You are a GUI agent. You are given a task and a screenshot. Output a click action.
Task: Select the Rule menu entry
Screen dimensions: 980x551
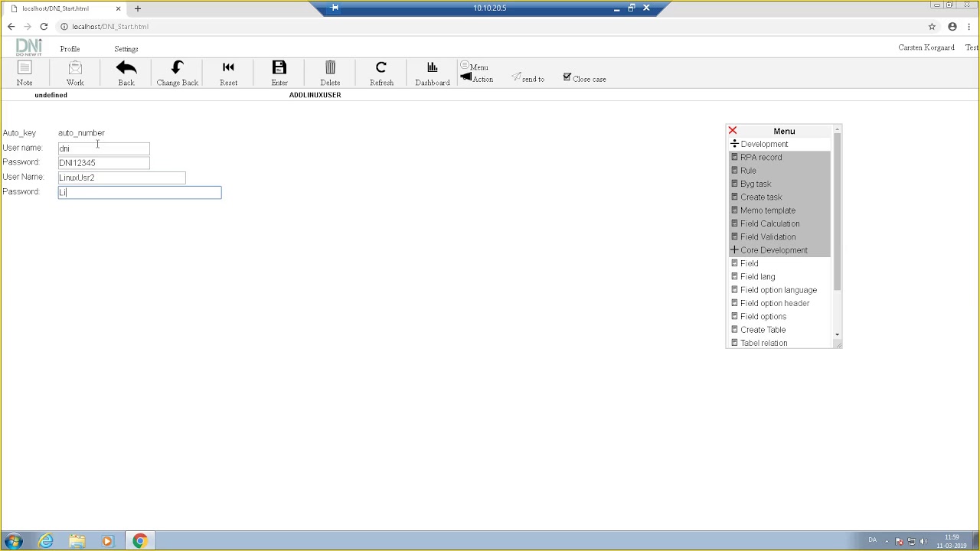[x=748, y=171]
